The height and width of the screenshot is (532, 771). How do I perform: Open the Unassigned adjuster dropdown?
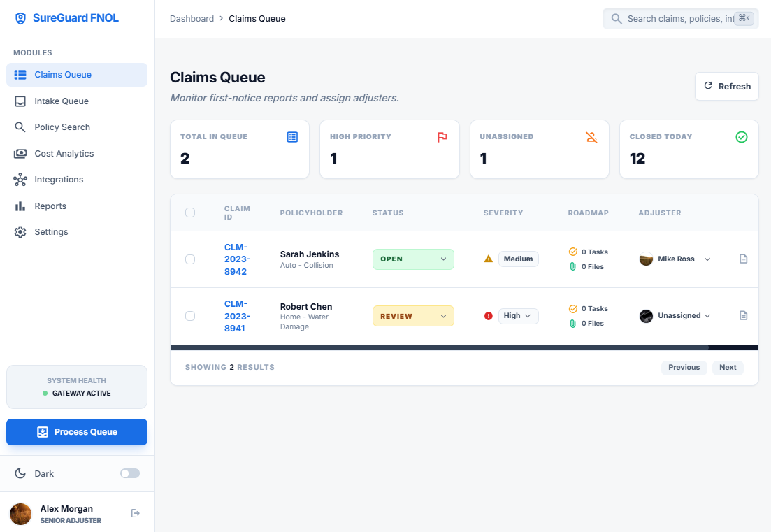tap(675, 316)
